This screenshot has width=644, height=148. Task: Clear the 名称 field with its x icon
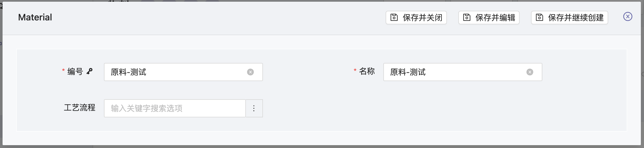click(x=530, y=72)
